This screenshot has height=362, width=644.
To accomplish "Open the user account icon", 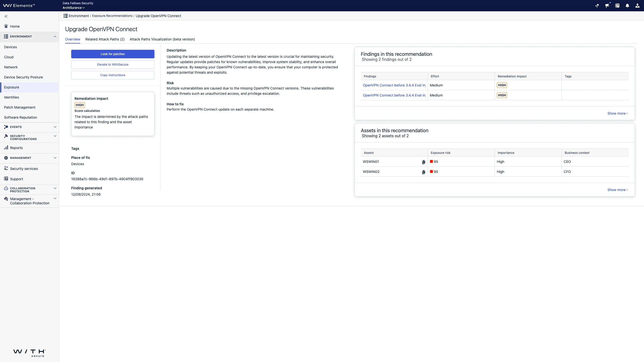I will [x=637, y=6].
